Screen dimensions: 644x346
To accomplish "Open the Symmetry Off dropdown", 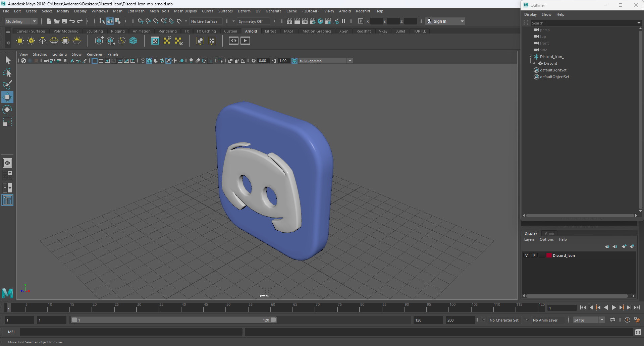I will pos(253,21).
